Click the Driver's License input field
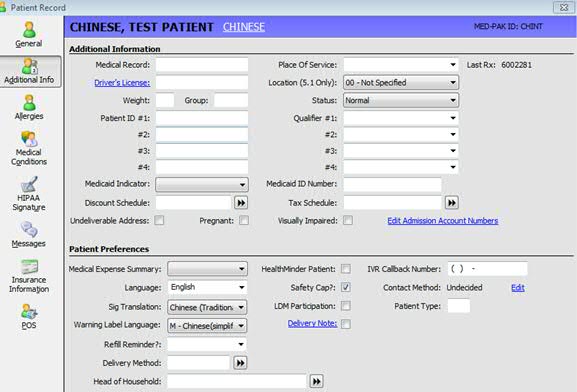The width and height of the screenshot is (577, 392). (x=202, y=82)
